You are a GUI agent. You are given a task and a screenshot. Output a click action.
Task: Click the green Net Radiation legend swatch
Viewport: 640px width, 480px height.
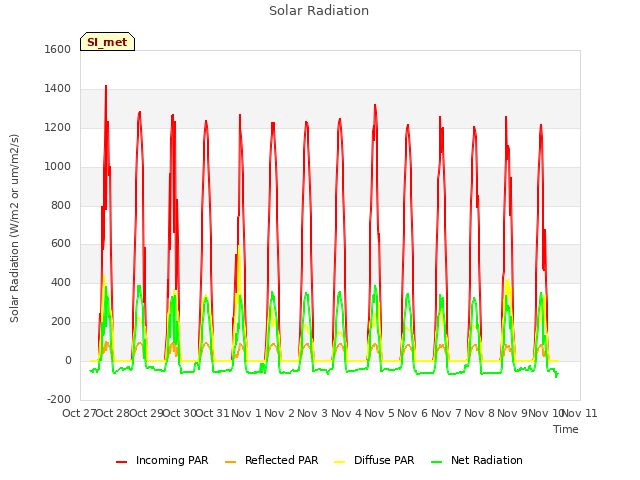coord(437,462)
